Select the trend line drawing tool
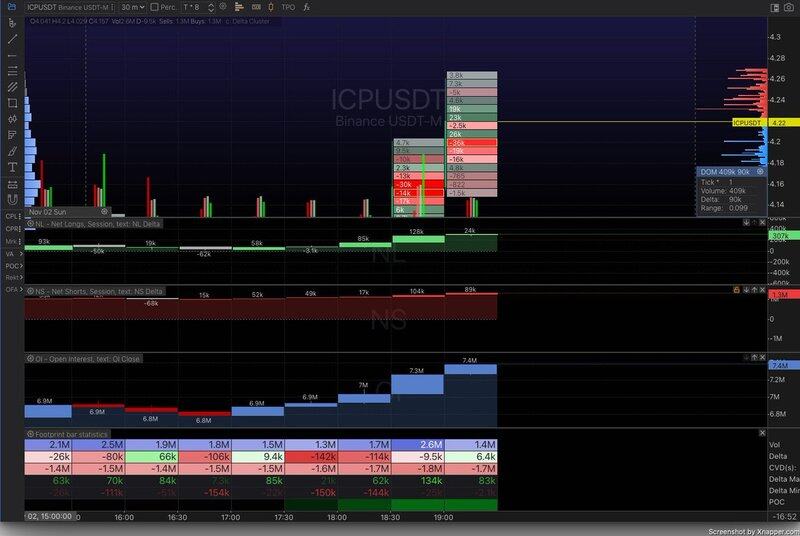This screenshot has width=800, height=536. point(11,38)
